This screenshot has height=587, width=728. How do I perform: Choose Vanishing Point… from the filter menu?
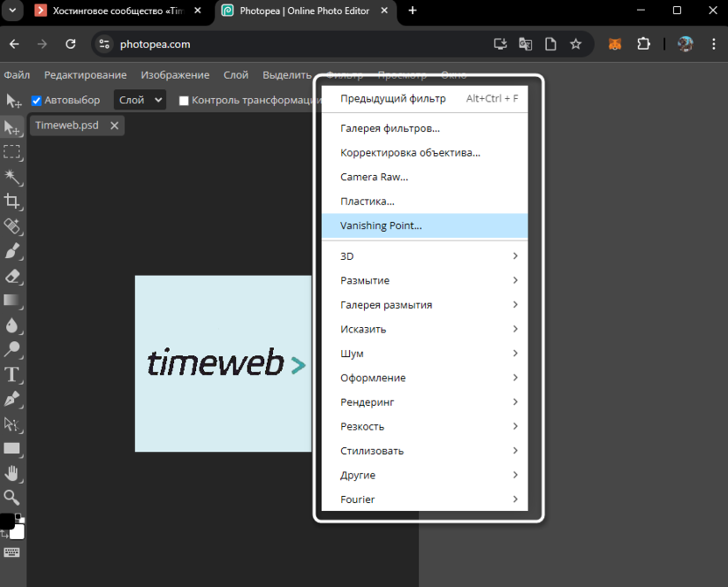424,226
